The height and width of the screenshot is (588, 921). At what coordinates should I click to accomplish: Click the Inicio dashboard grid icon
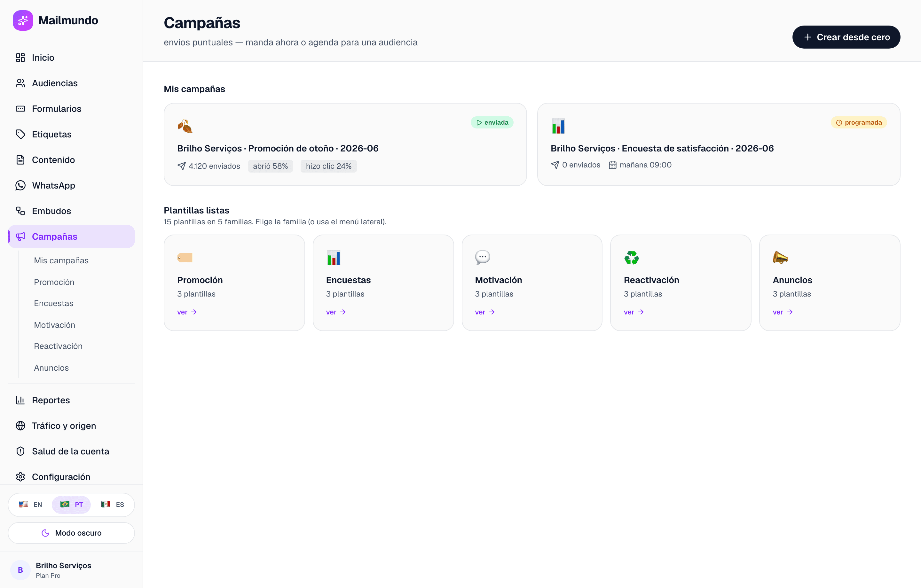point(20,58)
